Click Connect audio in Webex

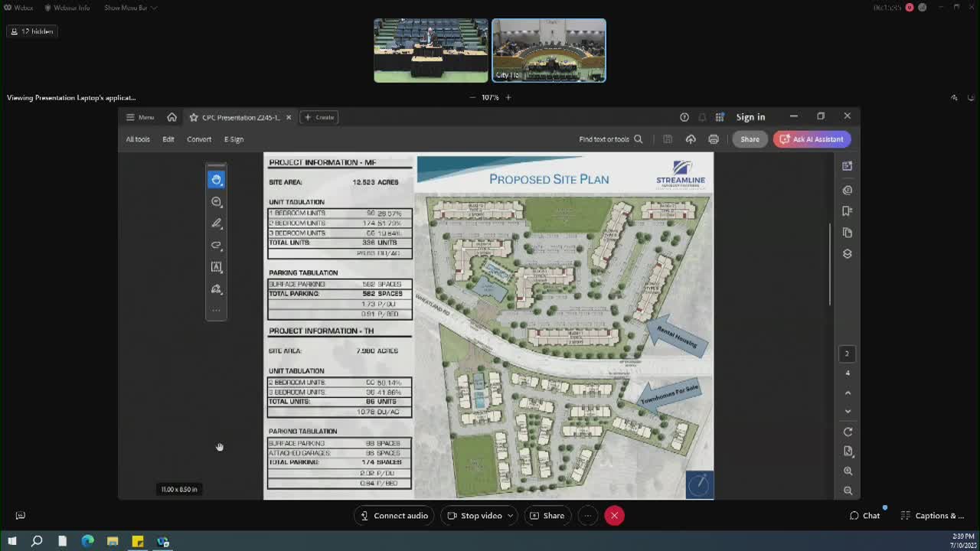point(394,516)
